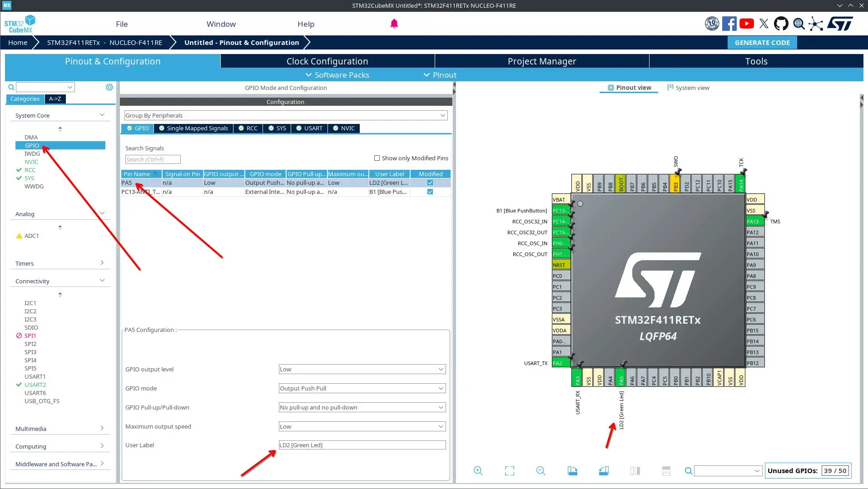The width and height of the screenshot is (868, 489).
Task: Click in User Label field
Action: pos(362,445)
